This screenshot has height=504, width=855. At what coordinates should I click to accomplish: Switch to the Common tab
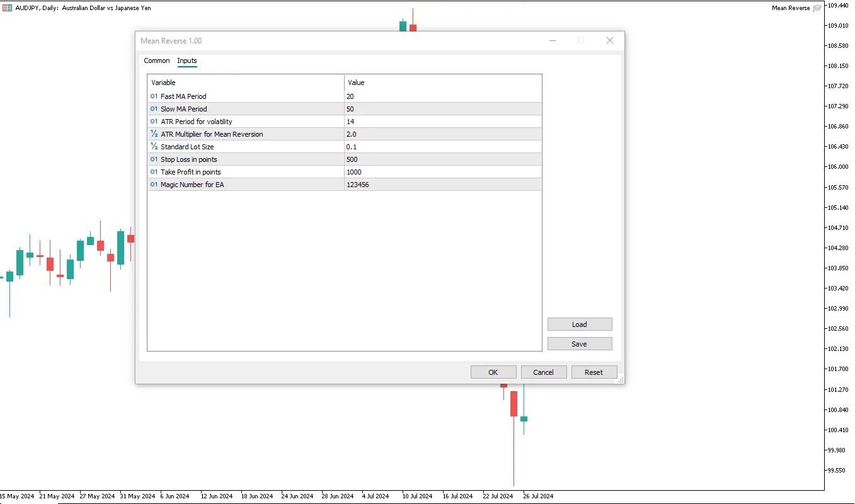[157, 60]
